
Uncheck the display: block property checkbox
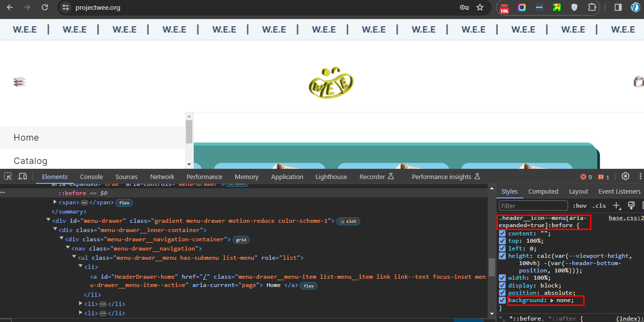502,286
